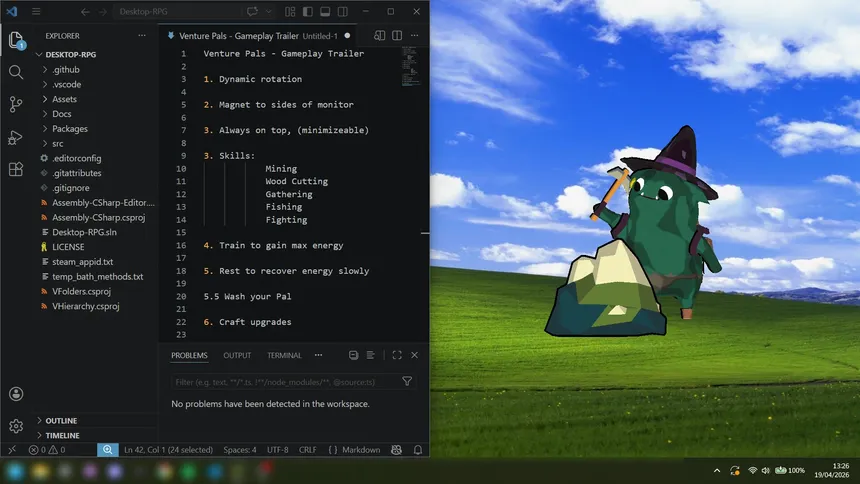Image resolution: width=860 pixels, height=484 pixels.
Task: Click the Problems filter funnel icon
Action: [407, 381]
